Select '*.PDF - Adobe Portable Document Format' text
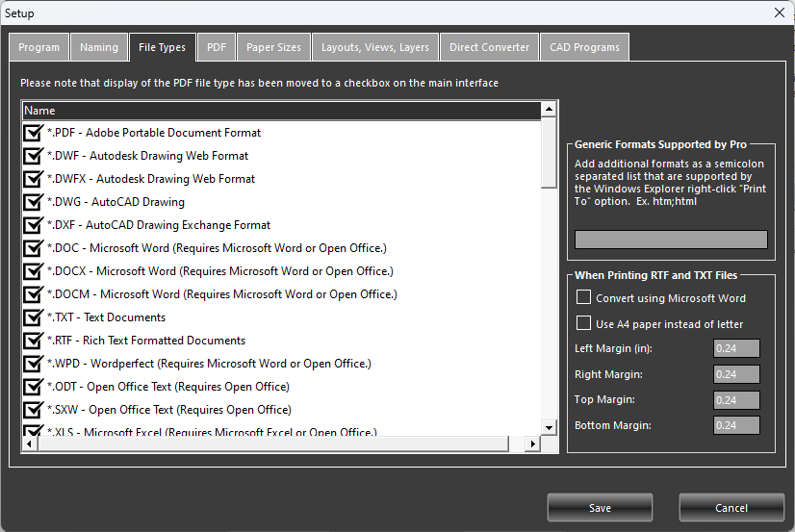Screen dimensions: 795x532 [x=154, y=133]
